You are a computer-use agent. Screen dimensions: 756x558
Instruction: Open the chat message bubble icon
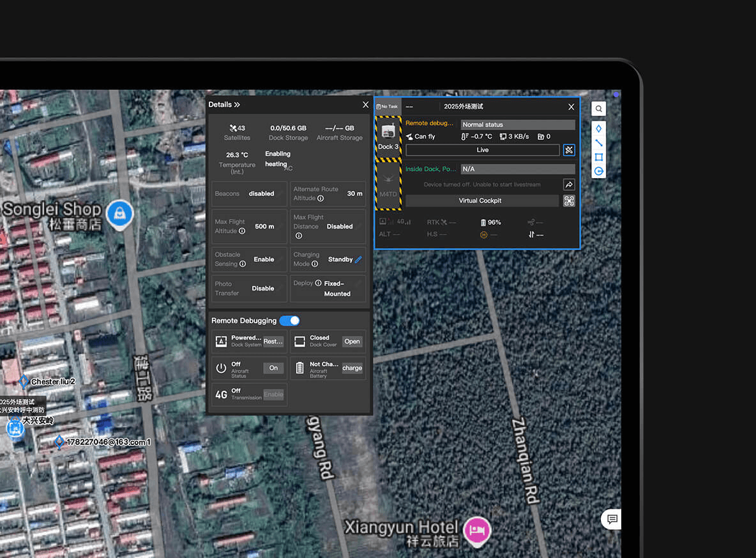point(612,519)
